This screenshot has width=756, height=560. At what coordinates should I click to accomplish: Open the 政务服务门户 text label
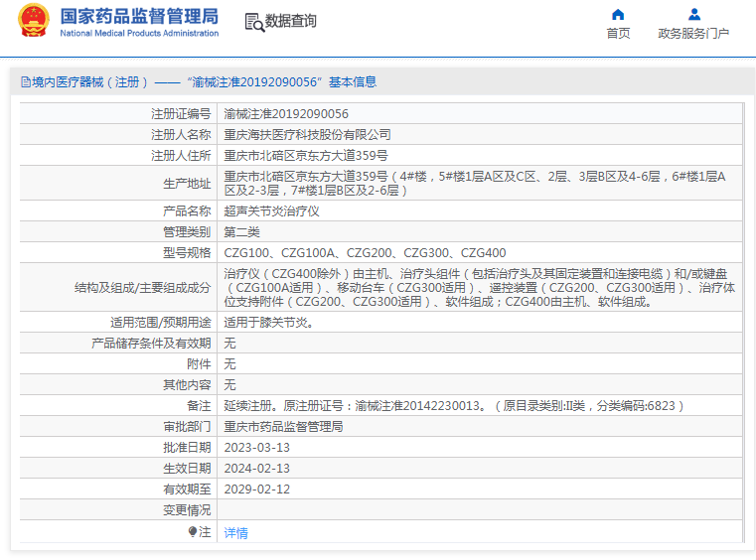(x=693, y=34)
